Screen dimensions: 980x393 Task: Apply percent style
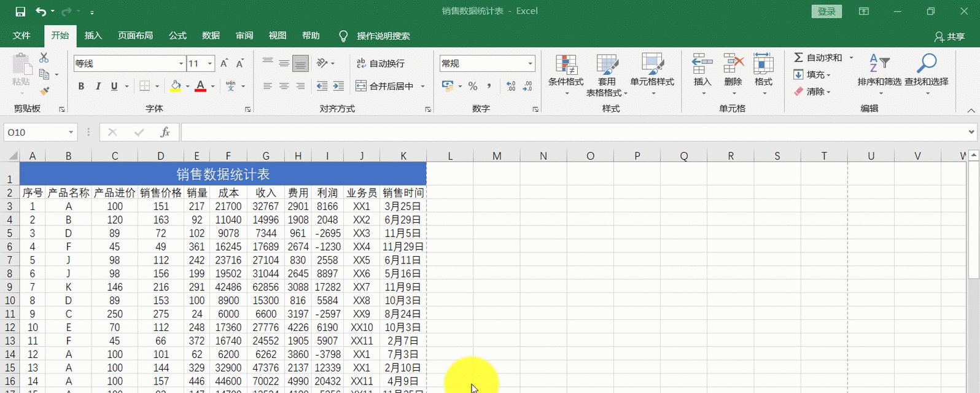click(x=473, y=87)
